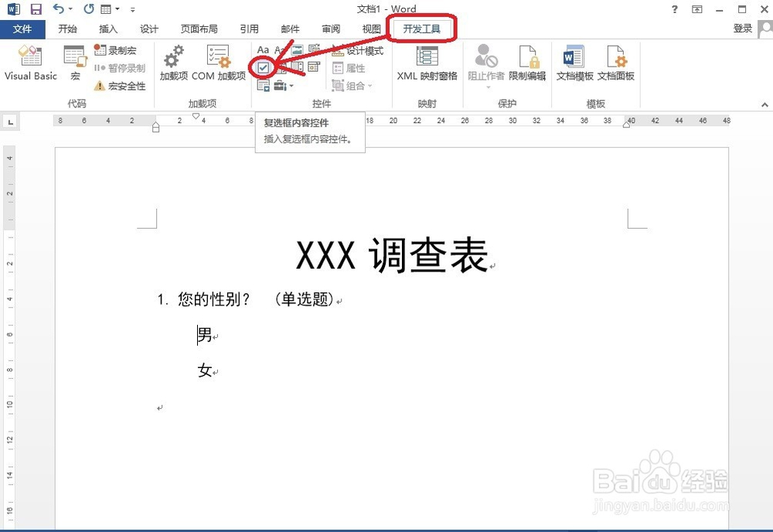Expand the legacy tools dropdown in 控件 group

point(291,85)
